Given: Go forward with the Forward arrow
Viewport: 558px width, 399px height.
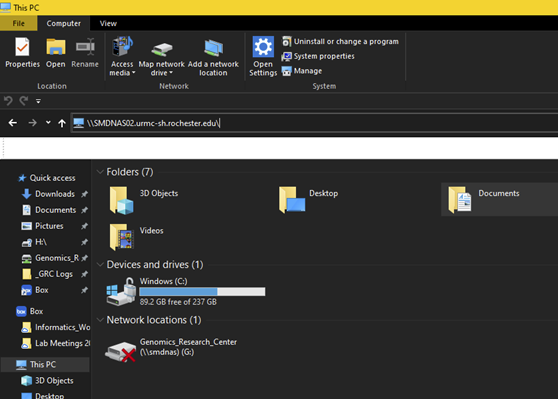Looking at the screenshot, I should point(32,123).
